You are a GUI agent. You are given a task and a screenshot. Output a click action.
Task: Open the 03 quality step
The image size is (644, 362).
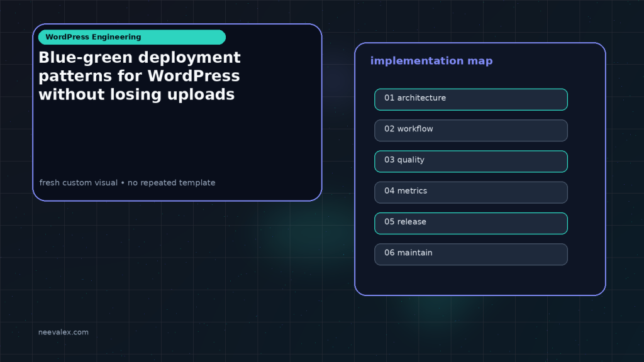[470, 162]
